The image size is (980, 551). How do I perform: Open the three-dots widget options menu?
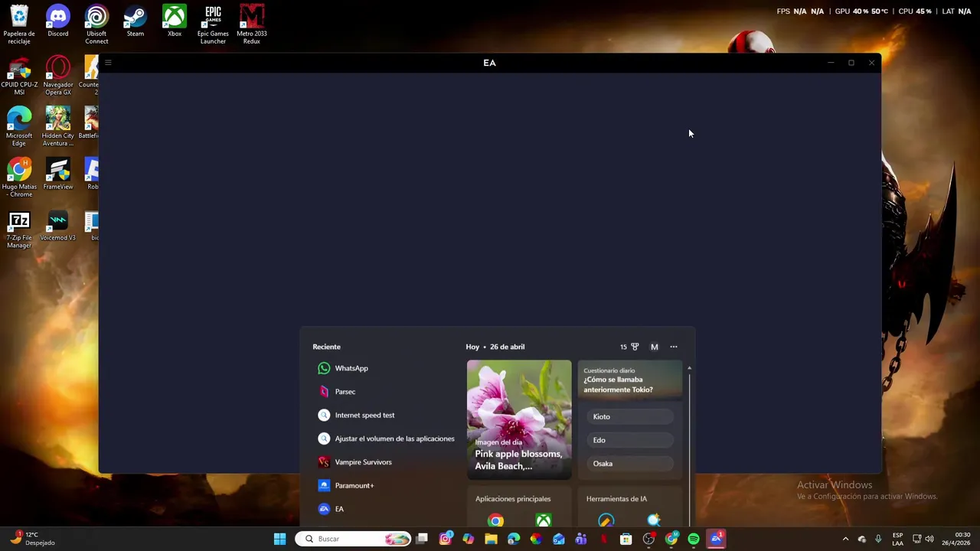pos(674,347)
